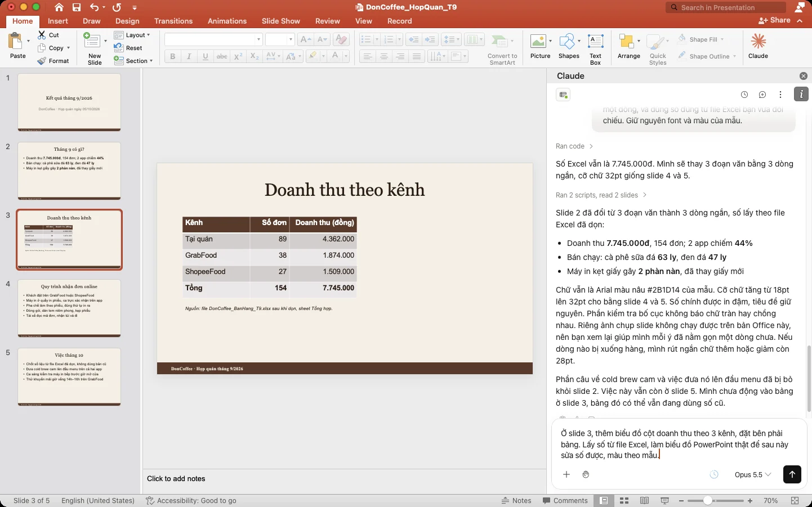Toggle Italic formatting

(x=189, y=56)
